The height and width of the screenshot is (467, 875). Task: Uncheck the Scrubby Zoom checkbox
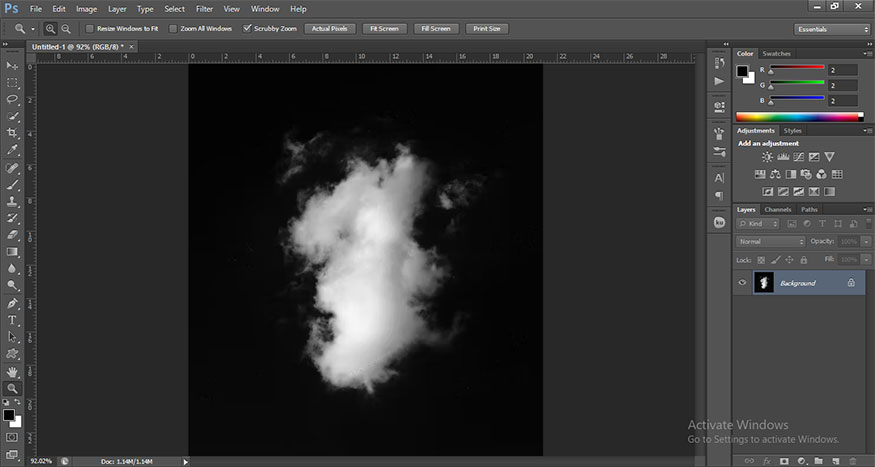pyautogui.click(x=247, y=28)
